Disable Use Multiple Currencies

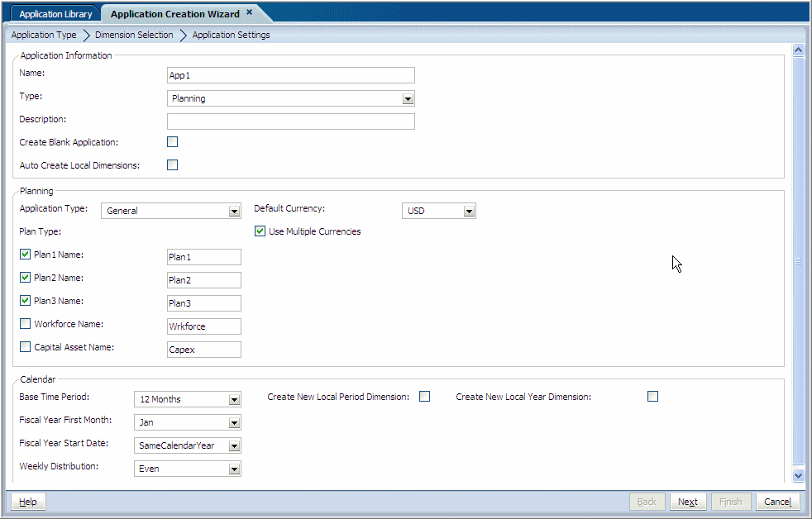click(260, 231)
